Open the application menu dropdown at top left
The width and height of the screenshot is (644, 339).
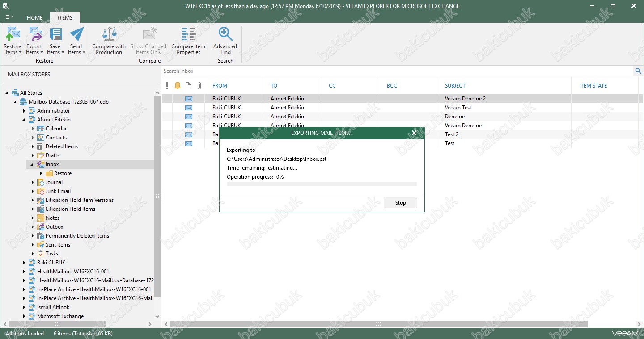pos(9,17)
